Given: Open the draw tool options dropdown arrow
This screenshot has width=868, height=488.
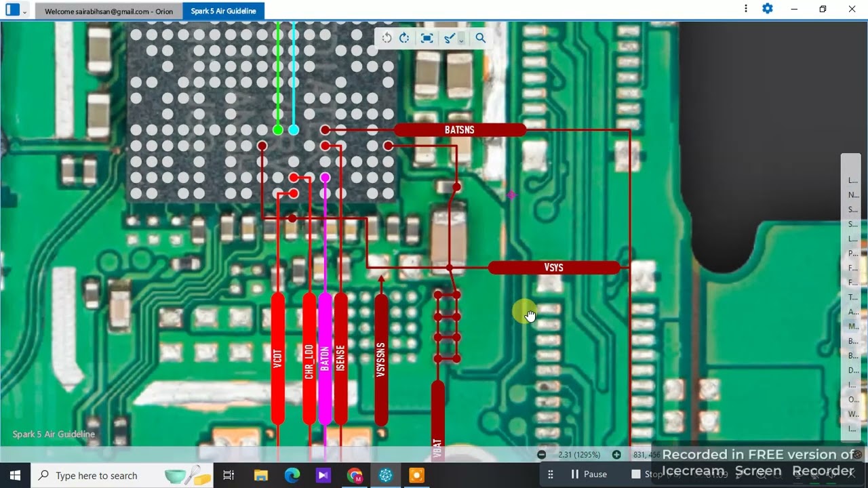Looking at the screenshot, I should (x=461, y=40).
